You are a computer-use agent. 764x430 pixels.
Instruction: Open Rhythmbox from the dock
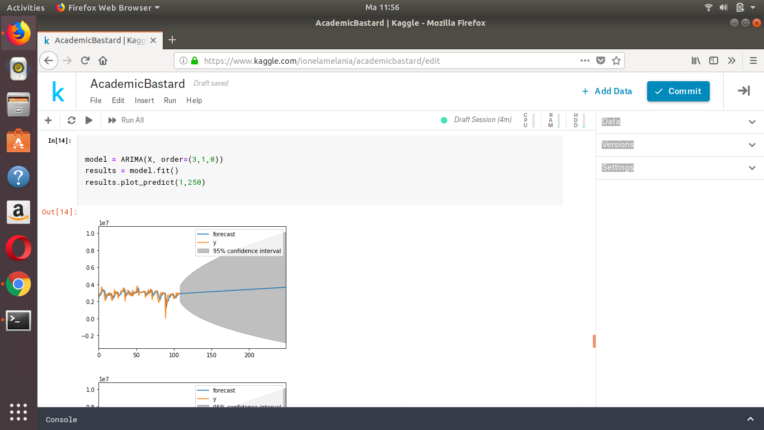coord(19,69)
